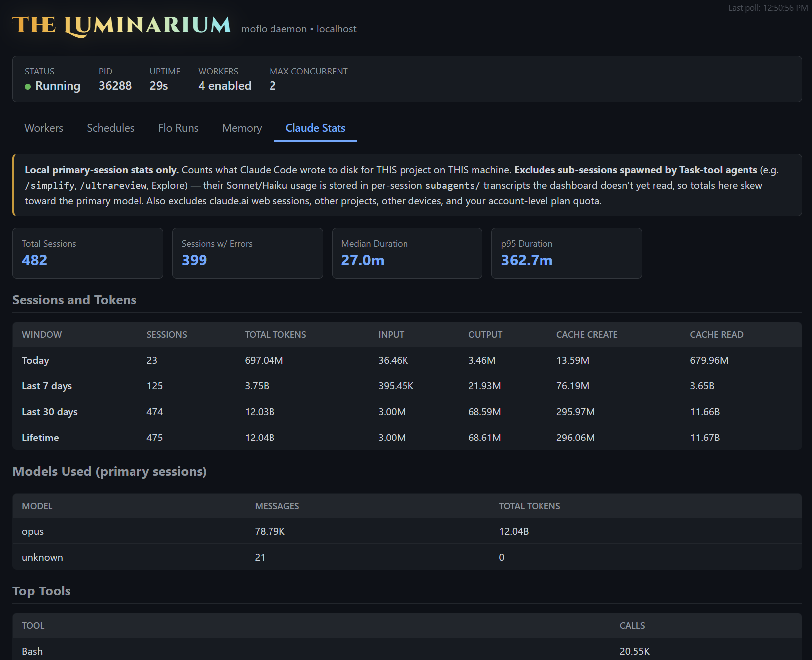Click the '4 enabled' workers value
Image resolution: width=812 pixels, height=660 pixels.
[x=225, y=86]
